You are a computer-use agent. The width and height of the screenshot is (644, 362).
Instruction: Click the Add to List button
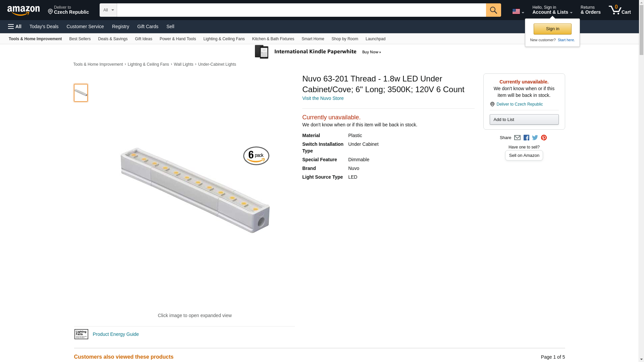pyautogui.click(x=524, y=120)
